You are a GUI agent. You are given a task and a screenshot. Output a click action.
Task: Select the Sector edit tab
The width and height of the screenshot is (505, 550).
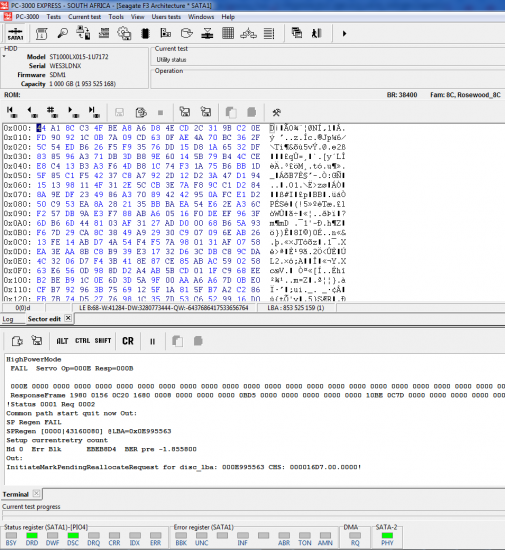point(44,319)
